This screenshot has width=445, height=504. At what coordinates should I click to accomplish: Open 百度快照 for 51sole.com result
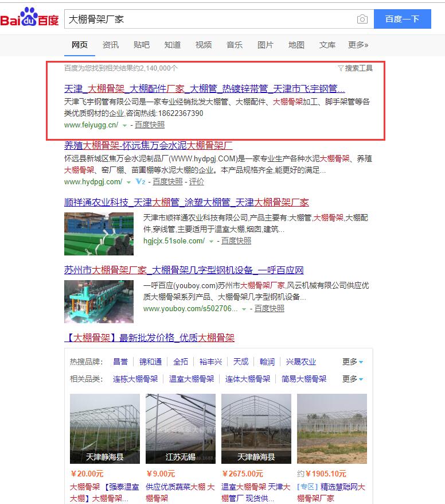pos(236,241)
